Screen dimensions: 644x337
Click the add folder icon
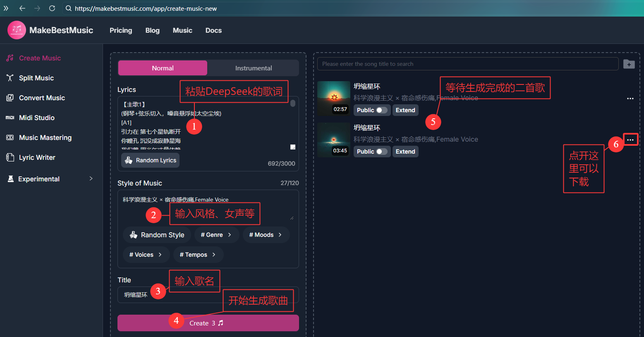(629, 64)
